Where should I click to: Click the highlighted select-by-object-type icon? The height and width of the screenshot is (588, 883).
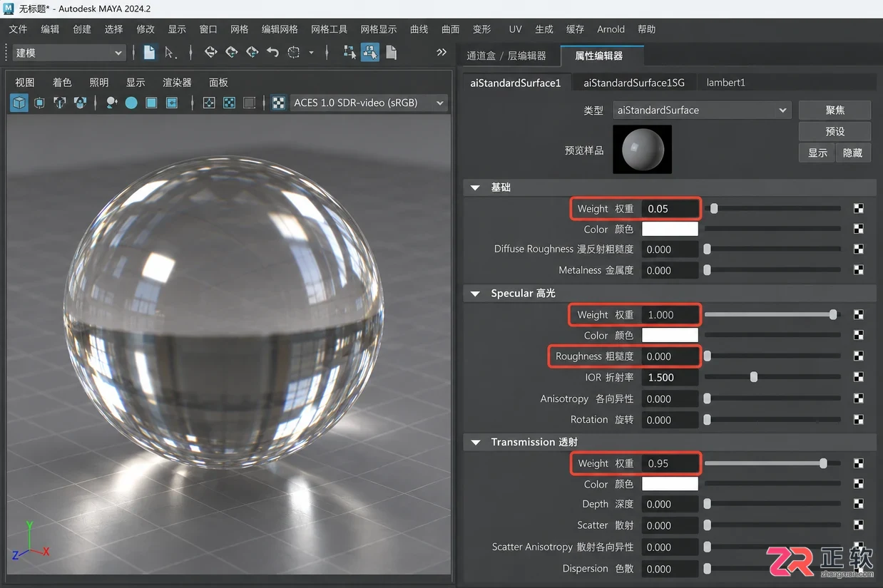coord(370,52)
